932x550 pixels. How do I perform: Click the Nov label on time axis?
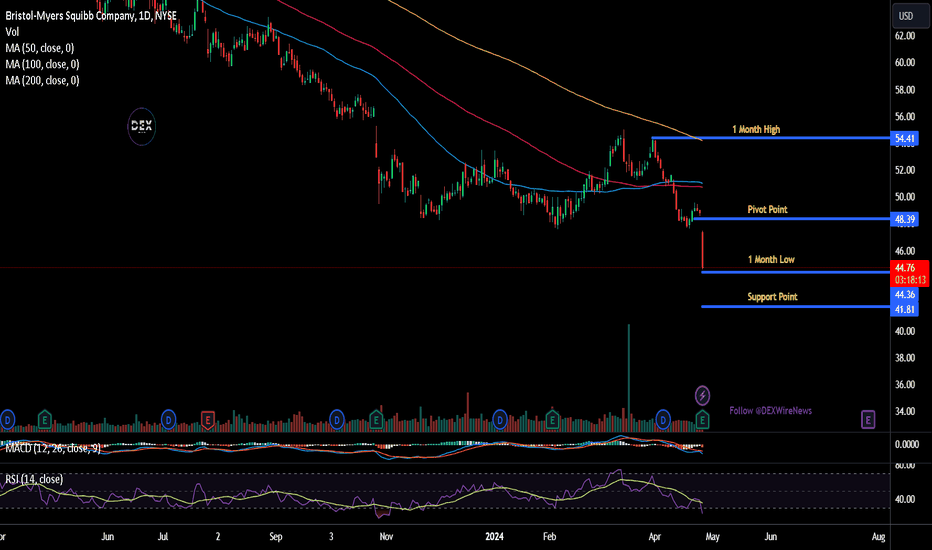386,536
